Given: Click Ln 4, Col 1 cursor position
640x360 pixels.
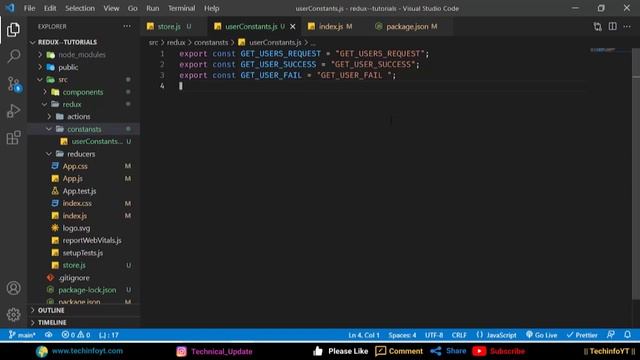Looking at the screenshot, I should 364,335.
